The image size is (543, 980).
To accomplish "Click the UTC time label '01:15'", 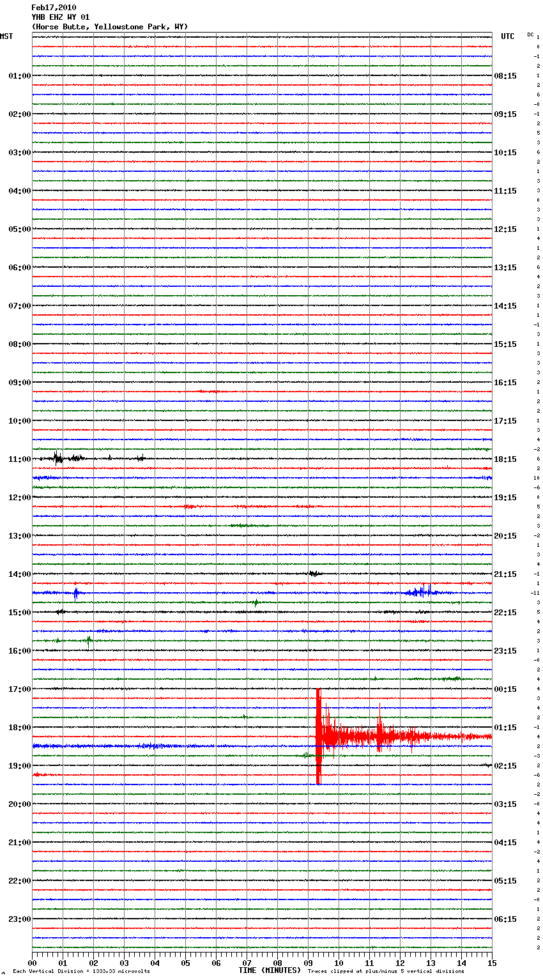I will point(505,728).
